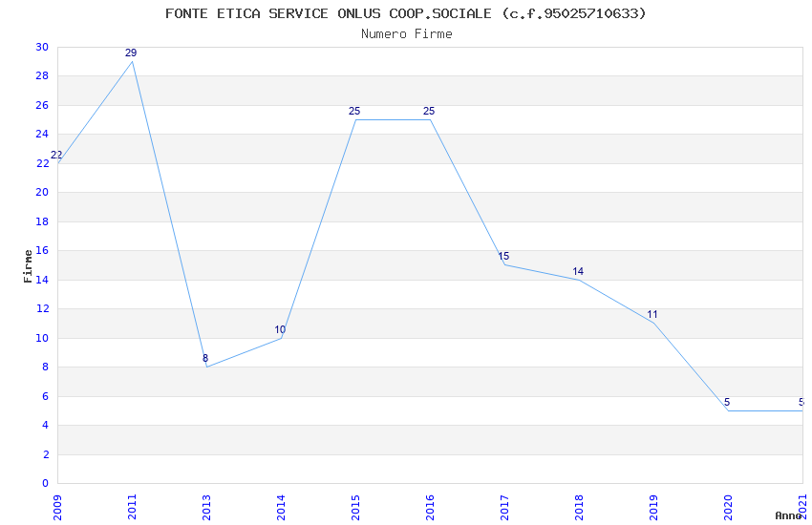Click the data label 10 at the 2014 point
Screen dimensions: 812x525
click(280, 329)
